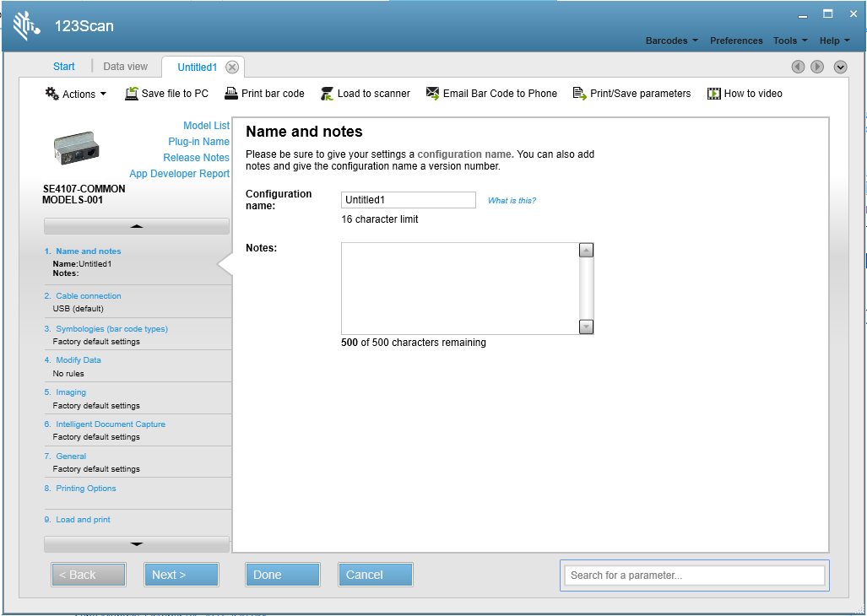Viewport: 867px width, 616px height.
Task: Open the Release Notes link
Action: pos(197,158)
